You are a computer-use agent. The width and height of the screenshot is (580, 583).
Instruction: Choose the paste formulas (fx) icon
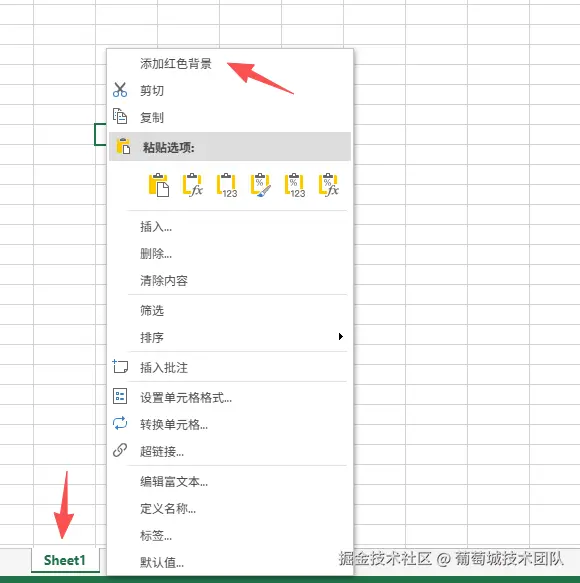(x=193, y=185)
